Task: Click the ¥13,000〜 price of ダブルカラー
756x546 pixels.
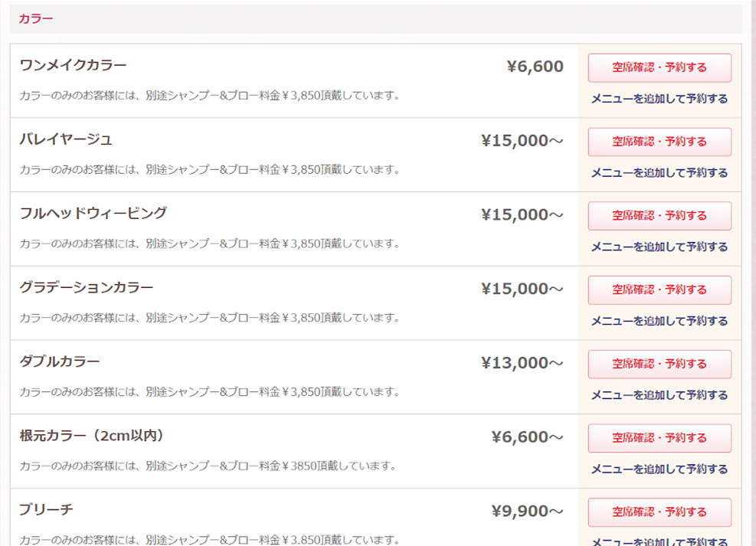Action: tap(522, 363)
